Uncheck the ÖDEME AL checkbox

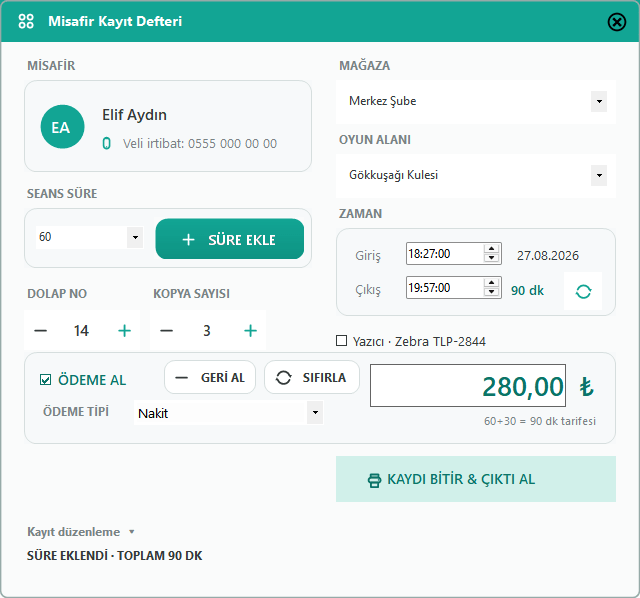tap(45, 380)
